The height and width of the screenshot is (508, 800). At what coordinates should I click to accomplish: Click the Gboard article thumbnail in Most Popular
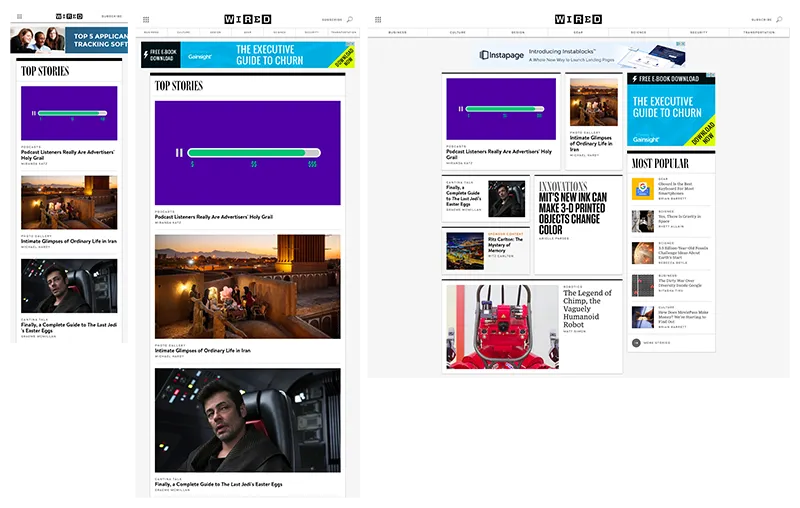pos(643,189)
